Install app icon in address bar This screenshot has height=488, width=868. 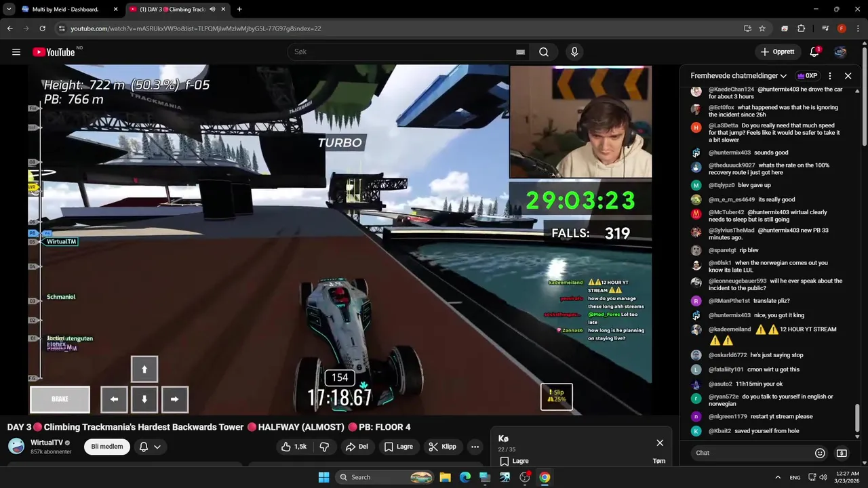tap(747, 28)
